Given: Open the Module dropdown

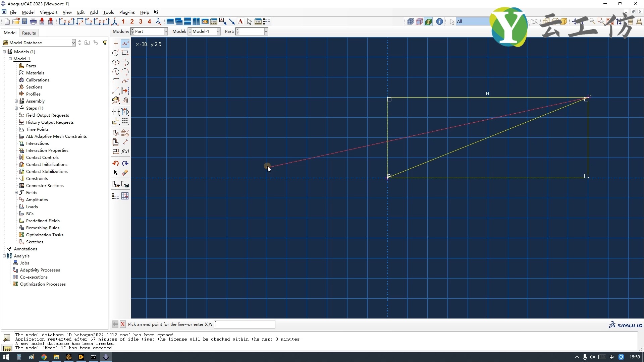Looking at the screenshot, I should click(x=165, y=32).
